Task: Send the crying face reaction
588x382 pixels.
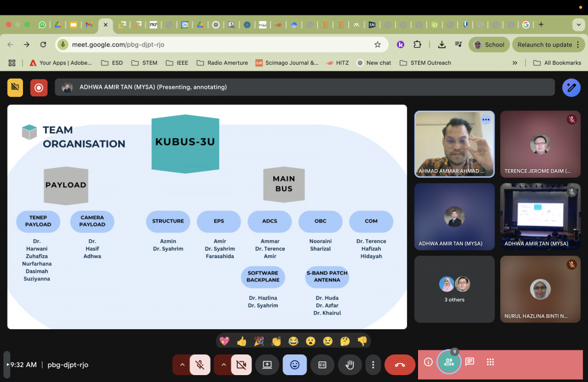Action: click(328, 341)
